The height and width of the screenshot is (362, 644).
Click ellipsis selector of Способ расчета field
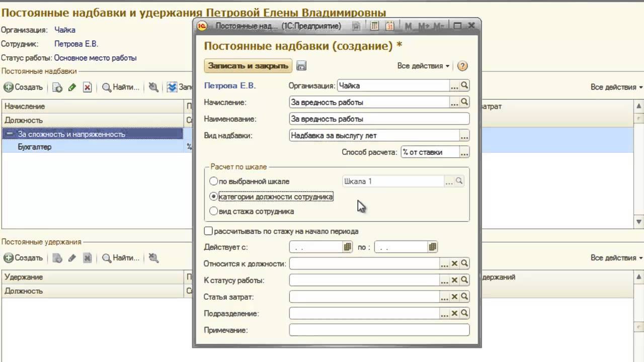tap(464, 152)
